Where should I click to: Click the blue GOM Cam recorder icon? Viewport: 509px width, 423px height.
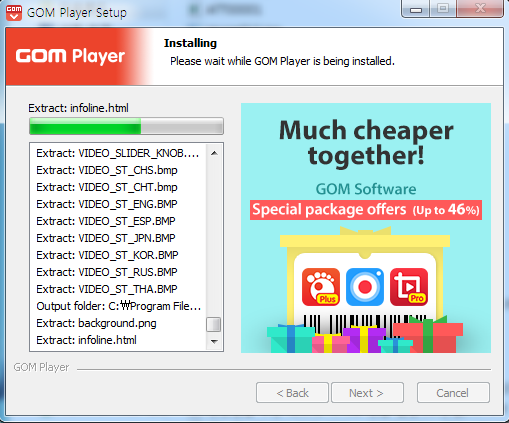point(365,287)
